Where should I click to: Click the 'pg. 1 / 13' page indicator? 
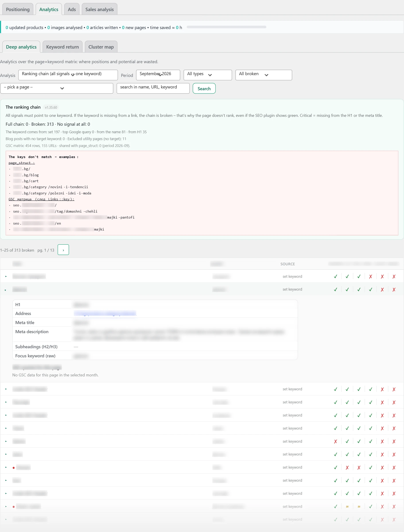tap(46, 250)
